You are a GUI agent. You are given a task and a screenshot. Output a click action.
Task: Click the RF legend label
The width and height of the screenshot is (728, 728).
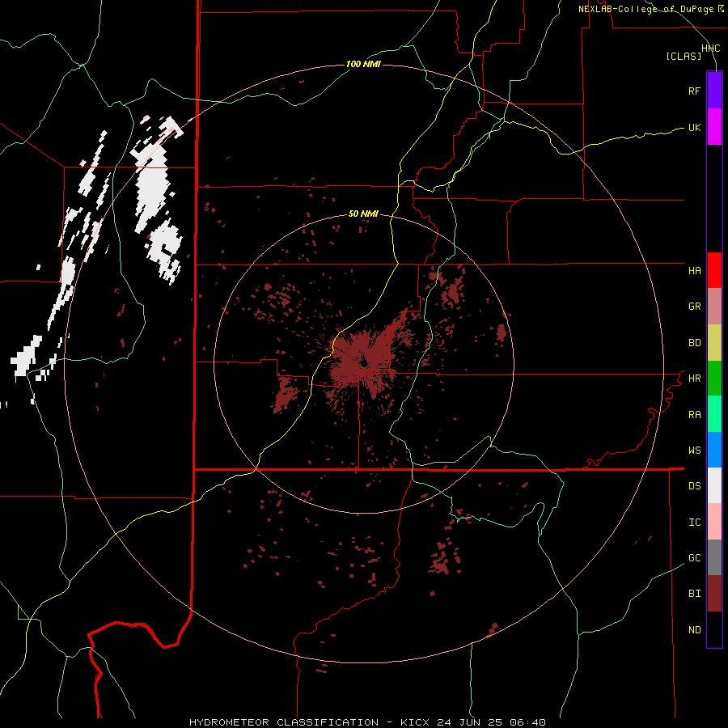(x=694, y=91)
